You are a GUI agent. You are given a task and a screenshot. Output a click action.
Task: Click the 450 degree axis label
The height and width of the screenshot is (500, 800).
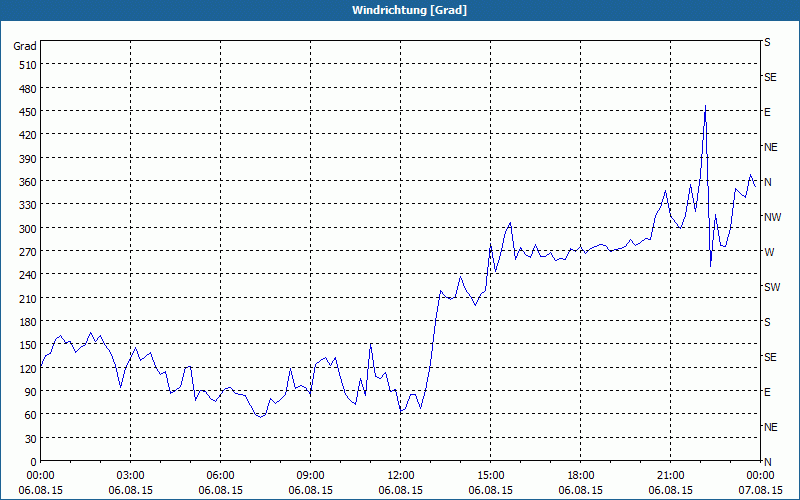24,112
